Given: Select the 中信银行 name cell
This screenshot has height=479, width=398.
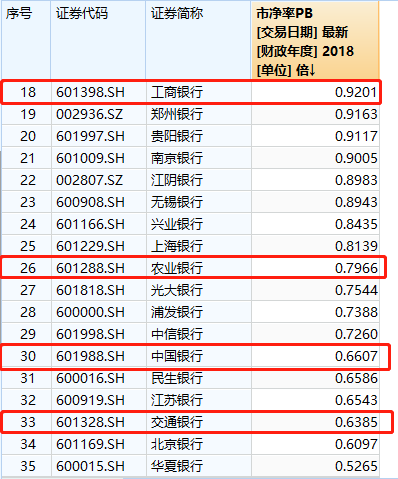Looking at the screenshot, I should click(177, 334).
